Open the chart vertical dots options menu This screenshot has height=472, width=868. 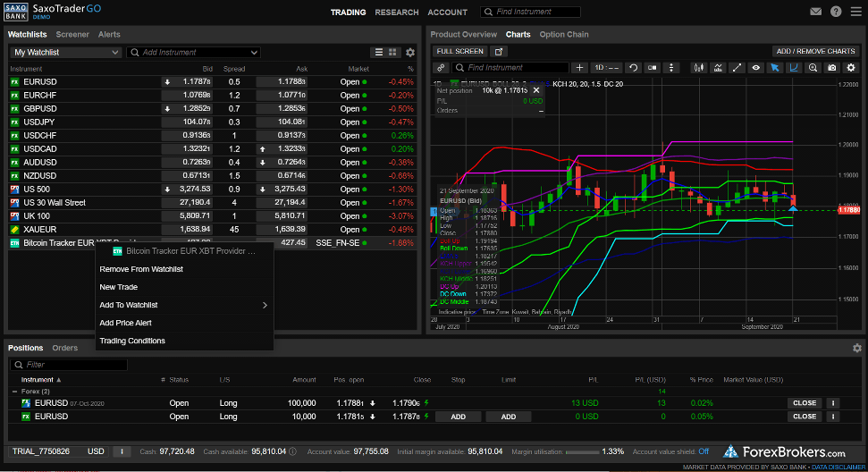click(x=671, y=68)
